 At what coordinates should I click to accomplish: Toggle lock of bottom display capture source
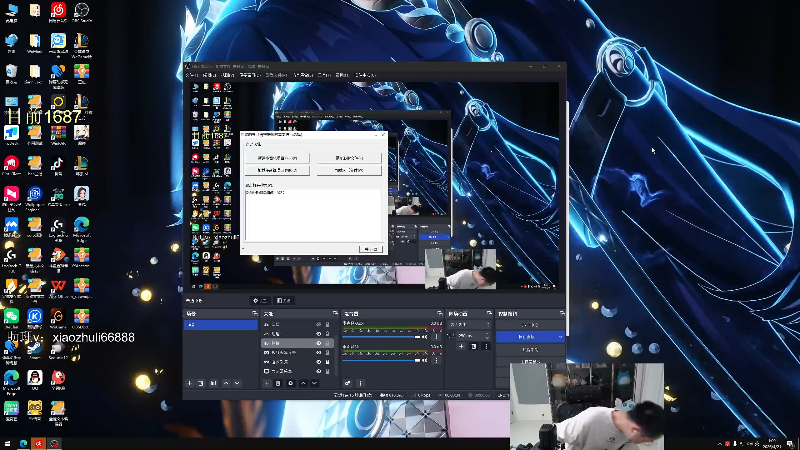328,371
